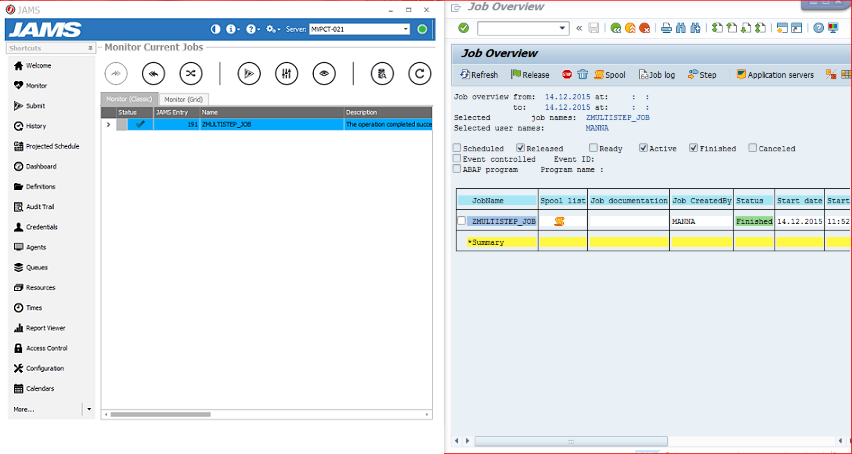Expand the ZMULTISTEP_JOB row arrow in JAMS
The width and height of the screenshot is (852, 454).
108,125
